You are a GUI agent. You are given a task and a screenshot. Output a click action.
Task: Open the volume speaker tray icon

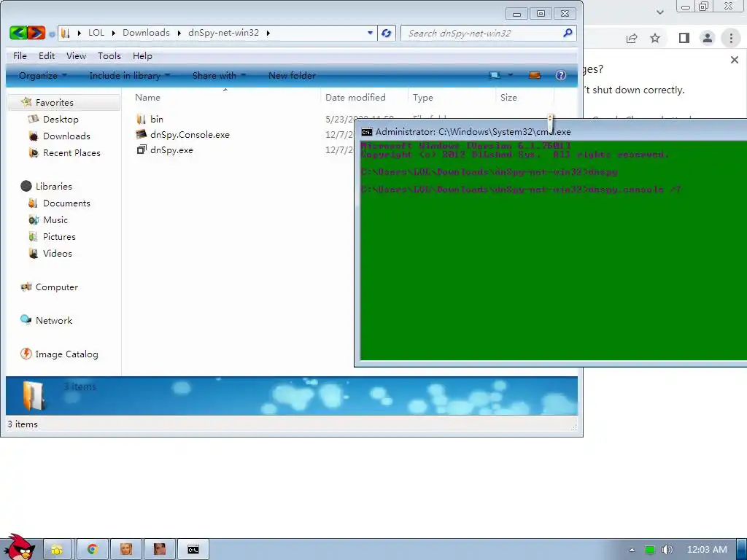coord(667,550)
